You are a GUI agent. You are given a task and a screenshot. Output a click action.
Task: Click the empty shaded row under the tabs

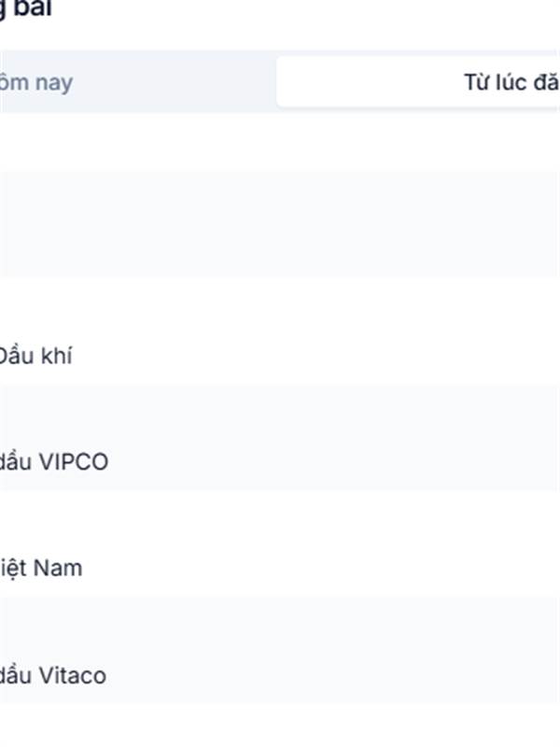(x=280, y=224)
